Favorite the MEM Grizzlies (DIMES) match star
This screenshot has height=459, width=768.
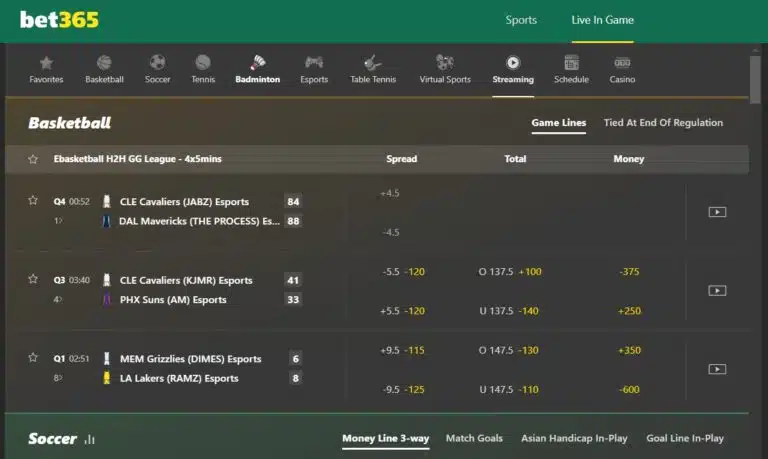33,357
